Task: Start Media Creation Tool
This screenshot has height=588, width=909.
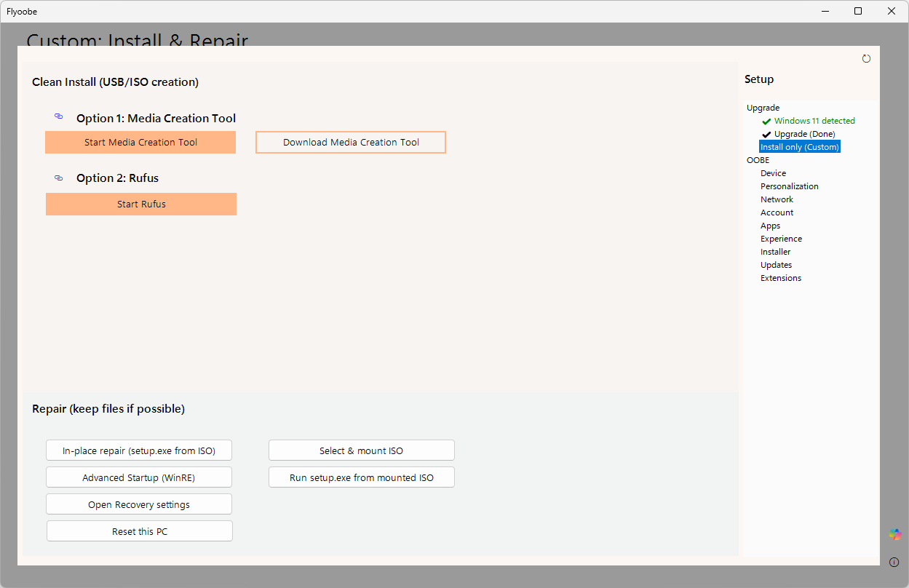Action: 140,143
